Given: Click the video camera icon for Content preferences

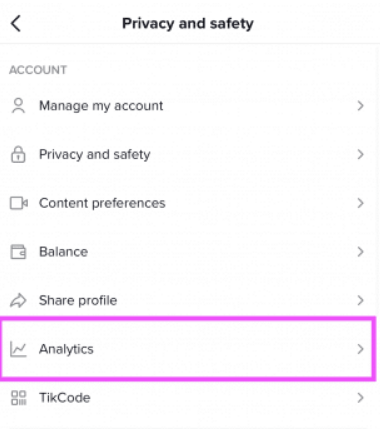Looking at the screenshot, I should click(18, 203).
